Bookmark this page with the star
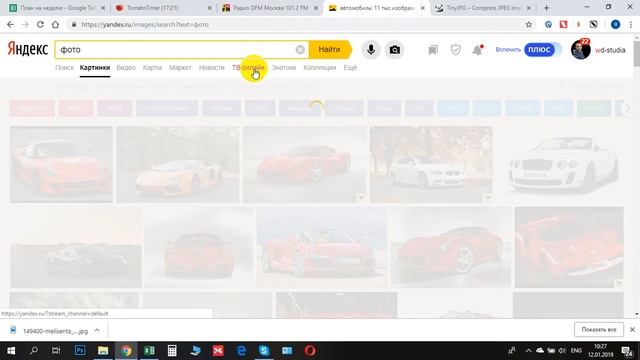This screenshot has width=640, height=360. (x=529, y=24)
